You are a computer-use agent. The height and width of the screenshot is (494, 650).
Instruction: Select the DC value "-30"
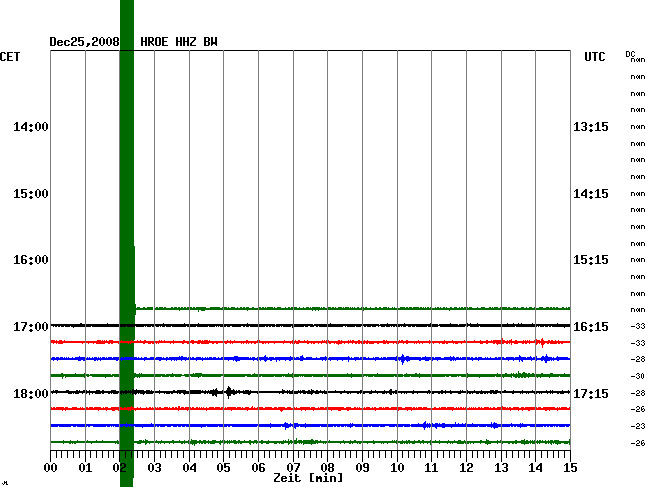tap(638, 376)
